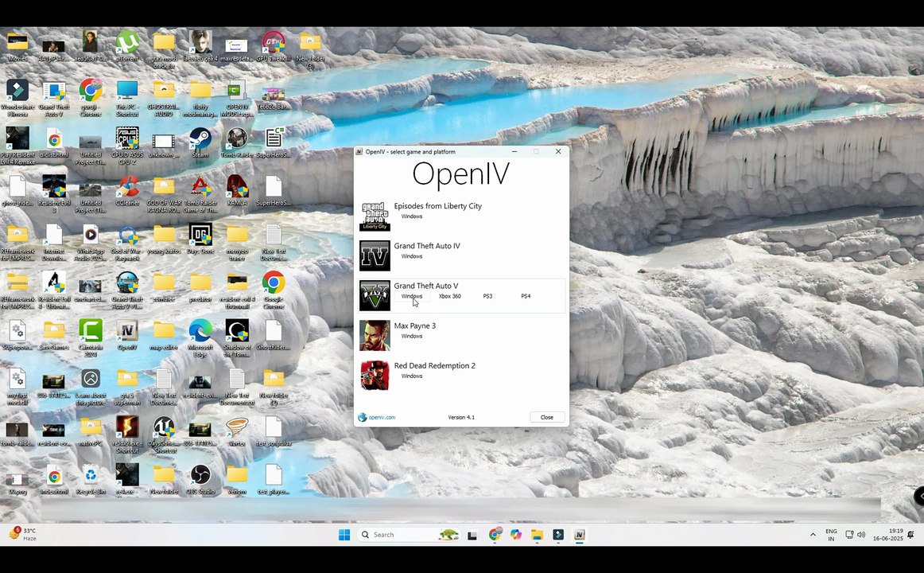924x573 pixels.
Task: Select the map editor folder
Action: pos(164,335)
